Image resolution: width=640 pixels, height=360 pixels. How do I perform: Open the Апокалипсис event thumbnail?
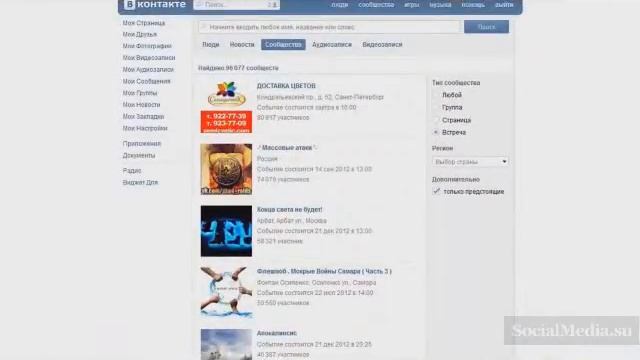226,344
